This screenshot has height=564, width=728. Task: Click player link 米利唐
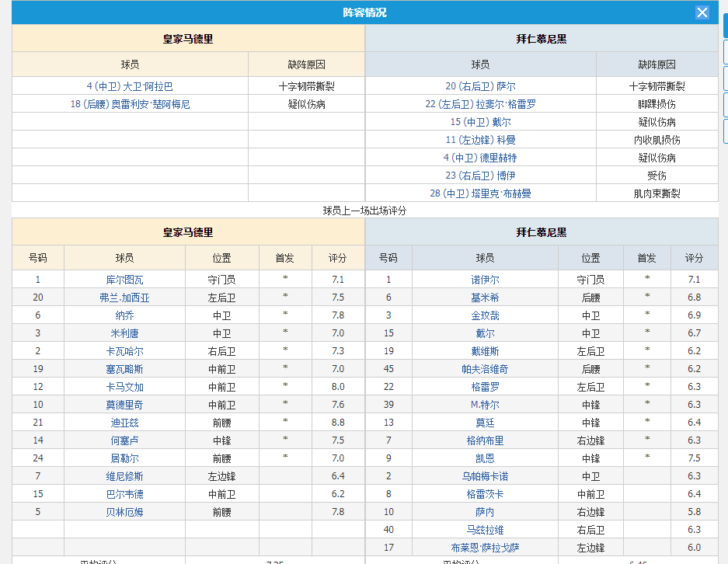[124, 333]
